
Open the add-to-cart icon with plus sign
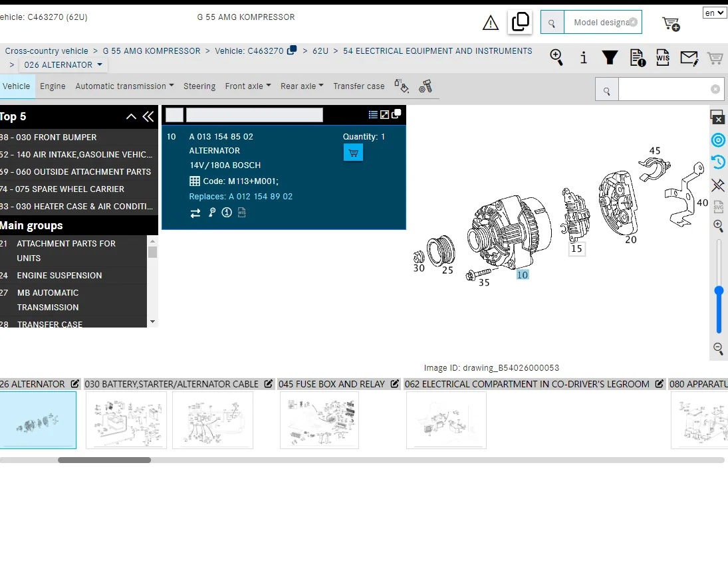[x=671, y=24]
